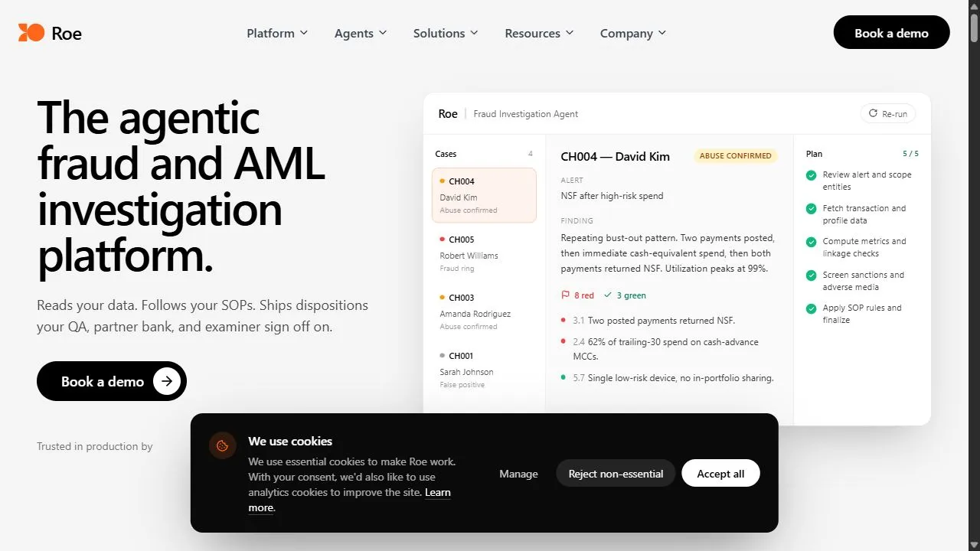Toggle the Review alert and scope entities check
980x551 pixels.
coord(812,175)
